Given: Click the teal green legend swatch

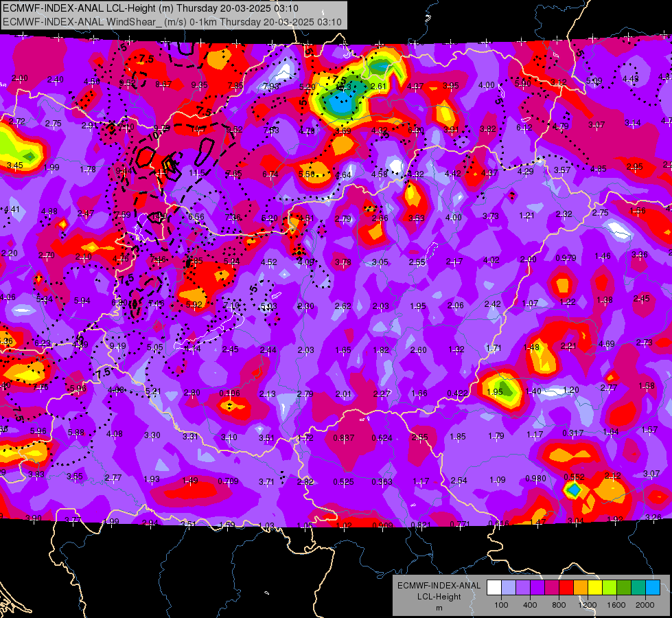Looking at the screenshot, I should pyautogui.click(x=638, y=588).
